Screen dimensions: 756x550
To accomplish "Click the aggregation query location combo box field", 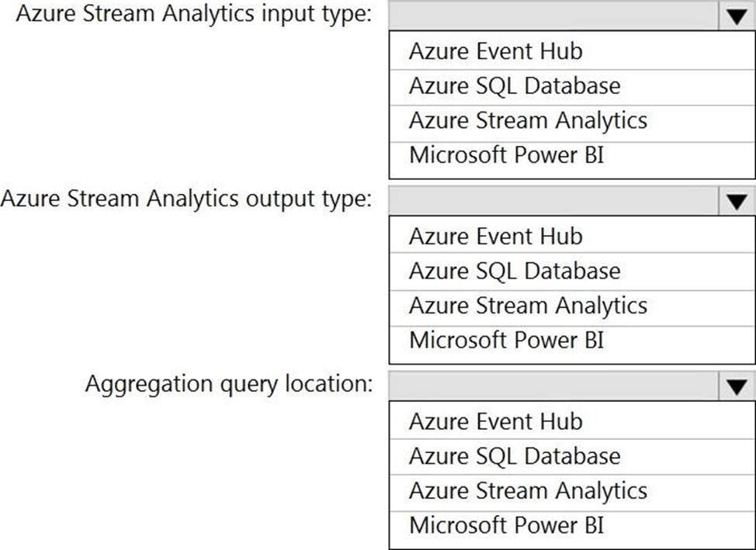I will [x=553, y=386].
